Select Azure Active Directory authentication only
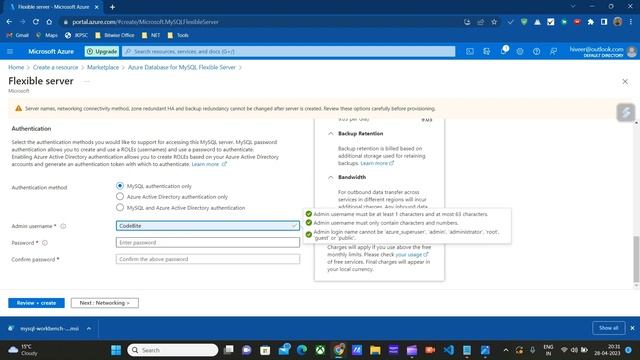The width and height of the screenshot is (640, 360). pyautogui.click(x=120, y=197)
